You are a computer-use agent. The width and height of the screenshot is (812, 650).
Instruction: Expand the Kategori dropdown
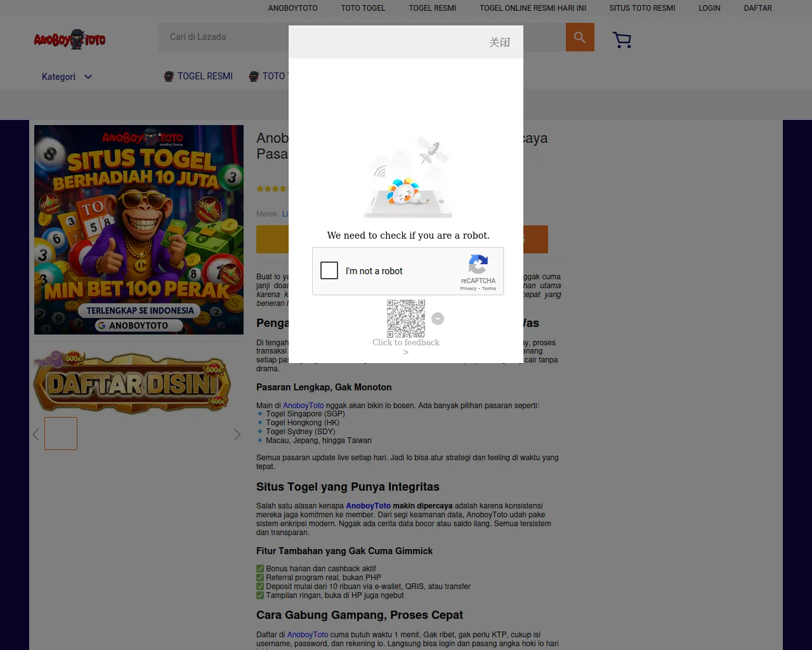pos(67,77)
